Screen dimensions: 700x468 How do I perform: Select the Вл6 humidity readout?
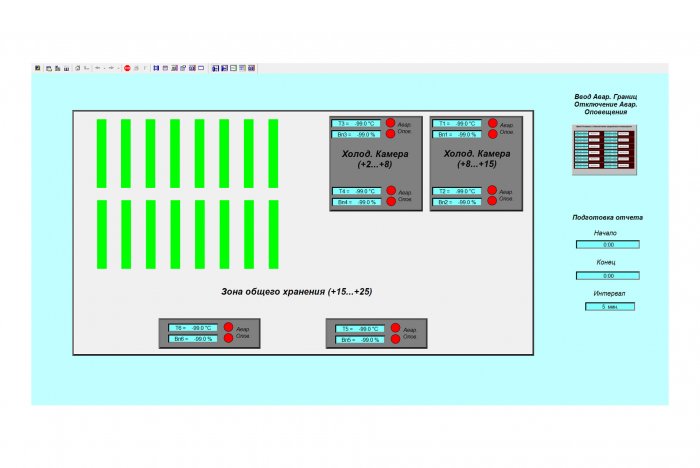click(193, 339)
